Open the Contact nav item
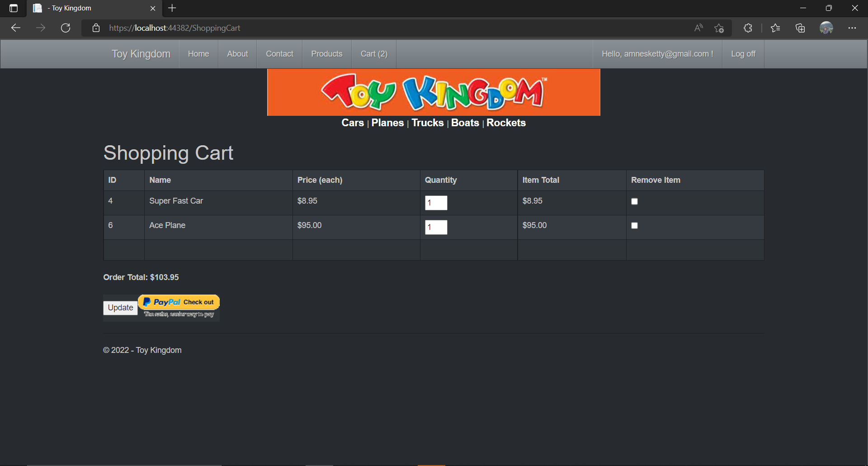 (x=279, y=54)
